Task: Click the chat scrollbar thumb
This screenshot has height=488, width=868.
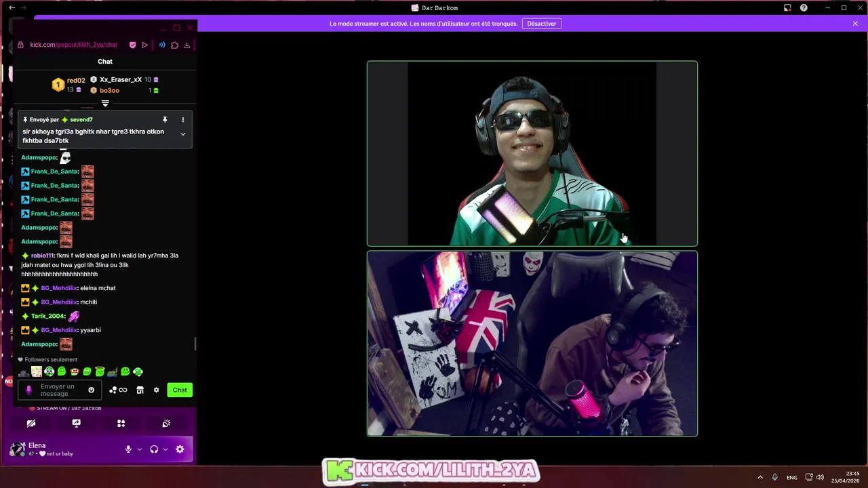Action: tap(195, 344)
